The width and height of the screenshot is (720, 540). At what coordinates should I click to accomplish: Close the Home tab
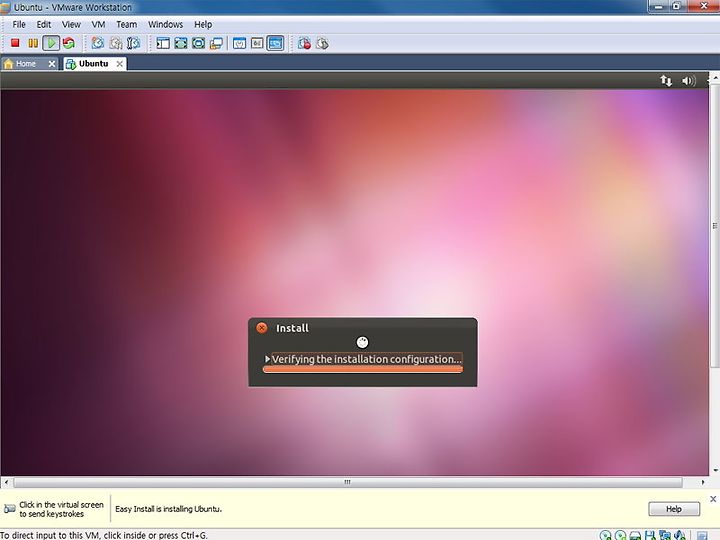coord(52,64)
